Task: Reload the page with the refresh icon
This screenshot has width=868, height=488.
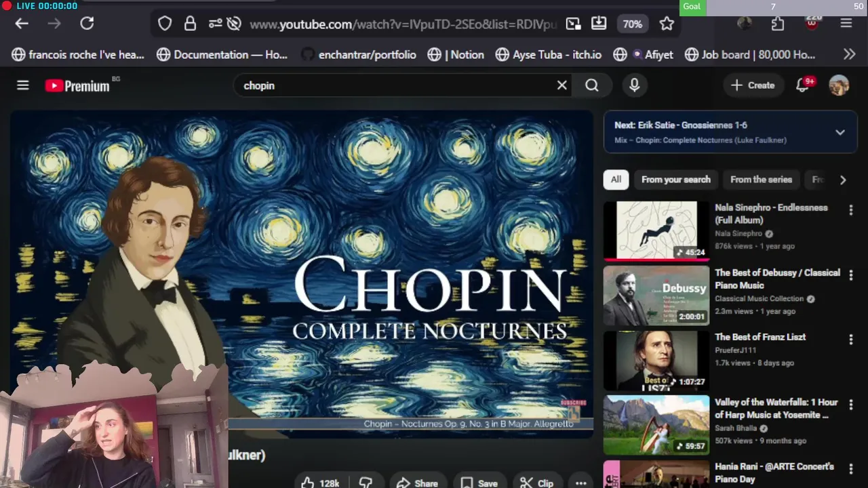Action: 87,24
